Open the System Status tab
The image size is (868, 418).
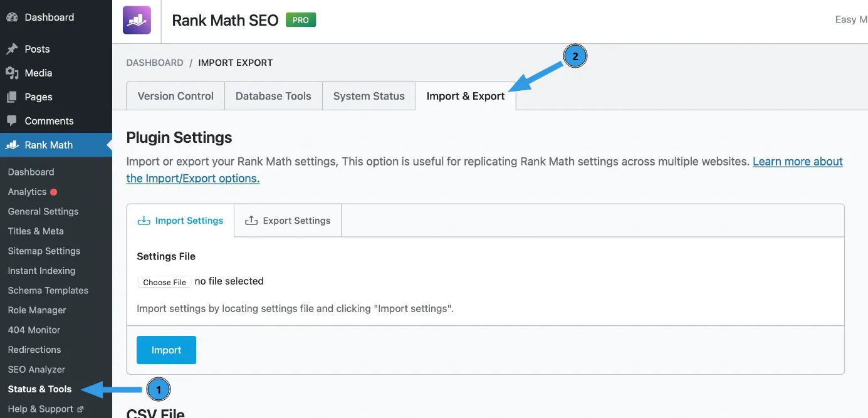click(369, 96)
